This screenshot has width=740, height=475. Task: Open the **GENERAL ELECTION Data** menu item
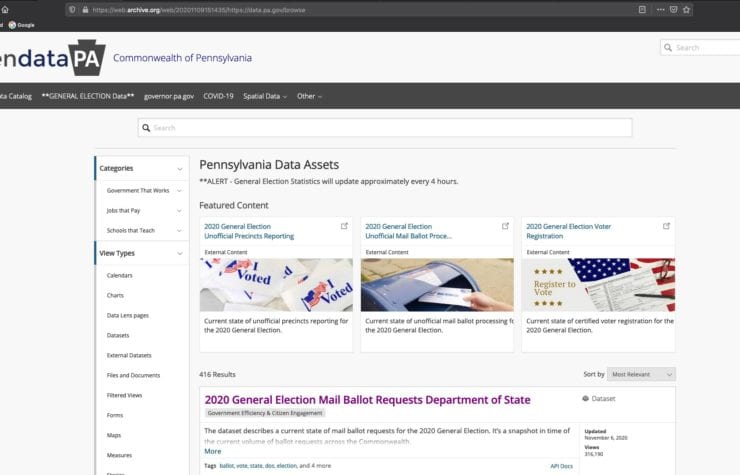pyautogui.click(x=88, y=96)
